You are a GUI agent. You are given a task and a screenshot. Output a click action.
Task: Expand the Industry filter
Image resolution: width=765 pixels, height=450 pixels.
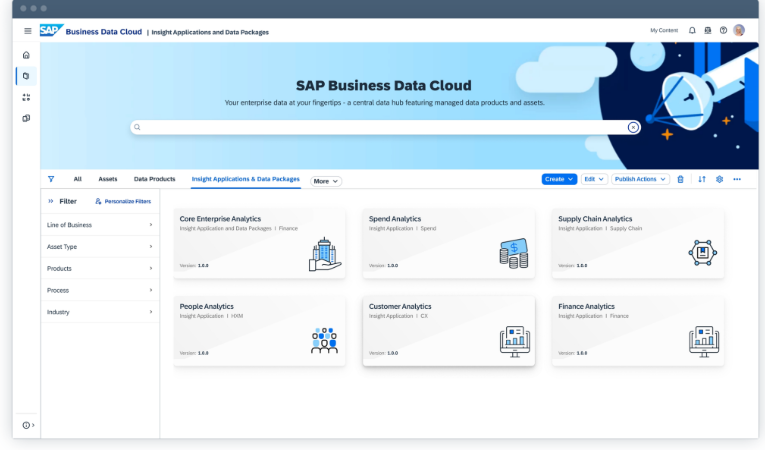click(100, 312)
